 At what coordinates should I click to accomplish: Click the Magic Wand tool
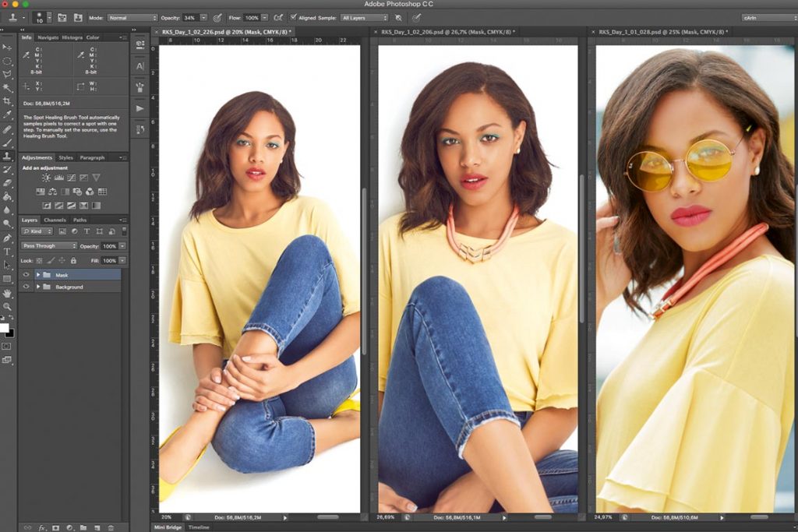click(7, 88)
